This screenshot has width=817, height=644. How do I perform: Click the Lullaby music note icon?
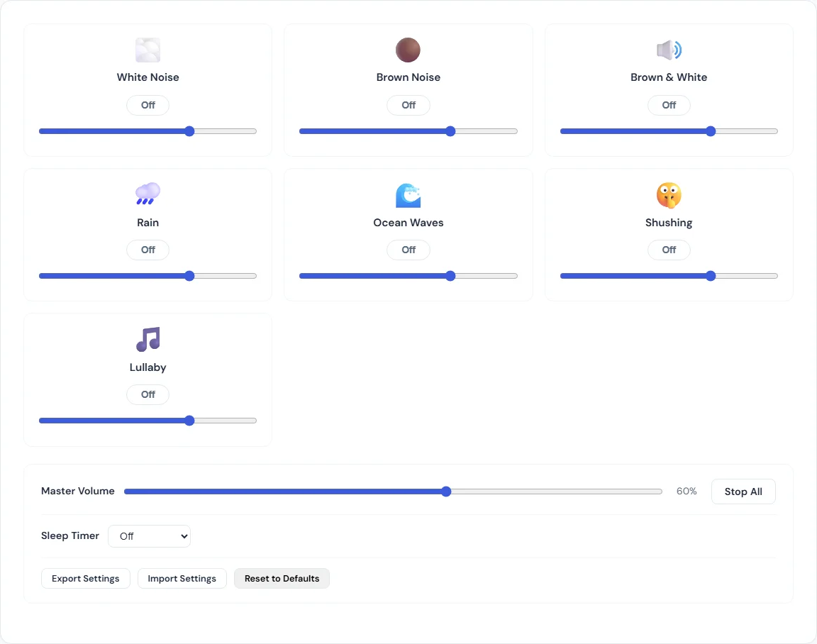click(x=148, y=340)
